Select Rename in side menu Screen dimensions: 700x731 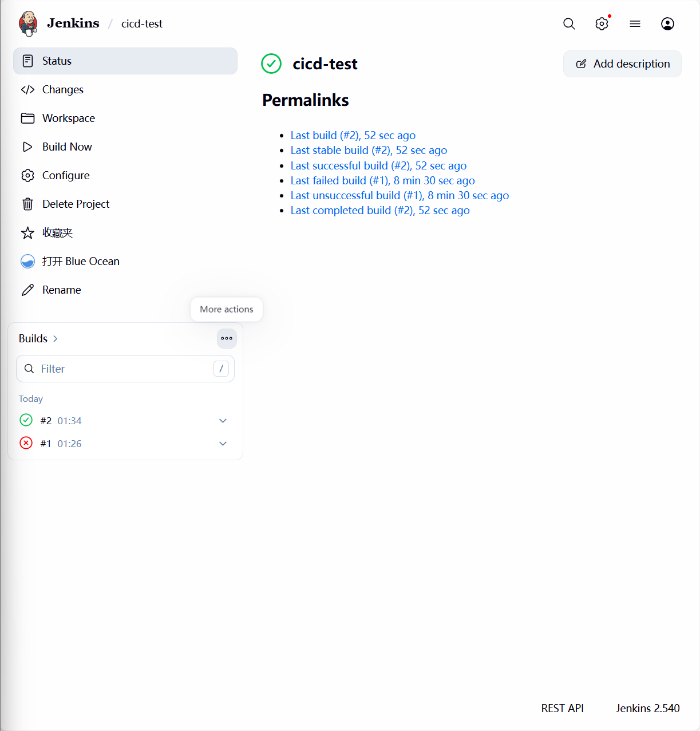(x=125, y=290)
